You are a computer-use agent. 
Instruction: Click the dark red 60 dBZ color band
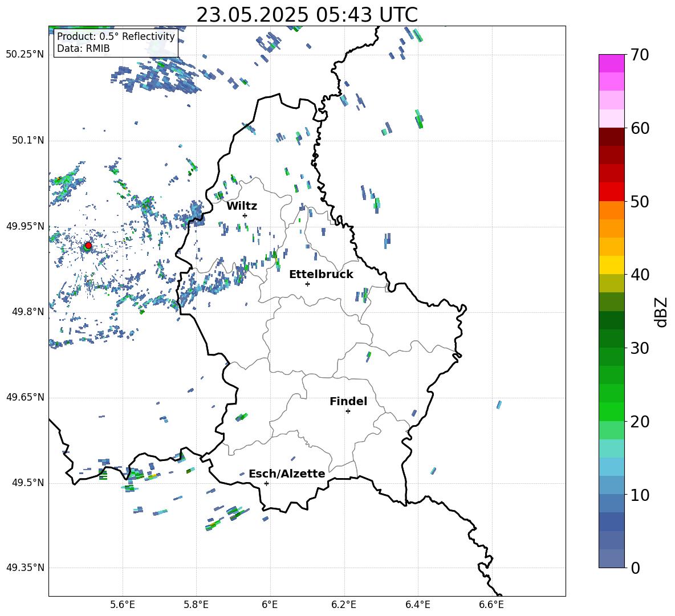click(611, 137)
